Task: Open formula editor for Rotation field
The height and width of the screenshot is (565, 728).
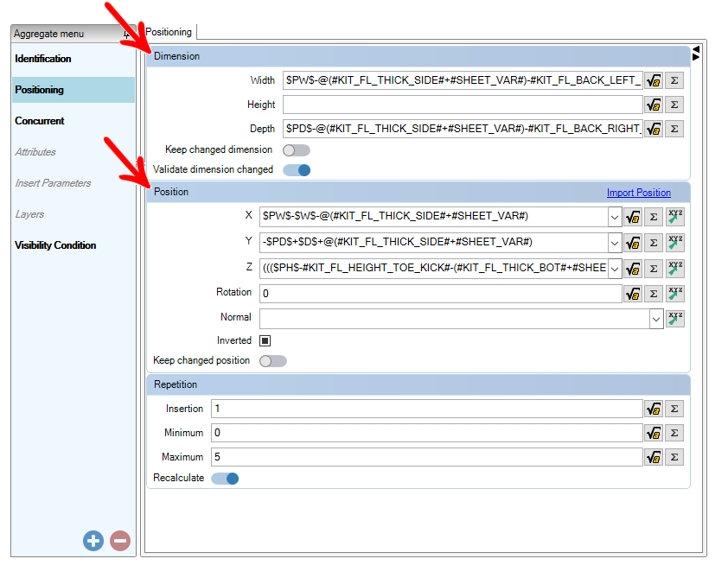Action: coord(633,294)
